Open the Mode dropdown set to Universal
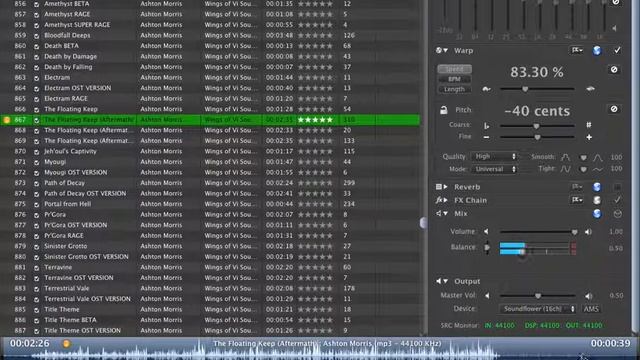The height and width of the screenshot is (360, 640). (x=495, y=169)
